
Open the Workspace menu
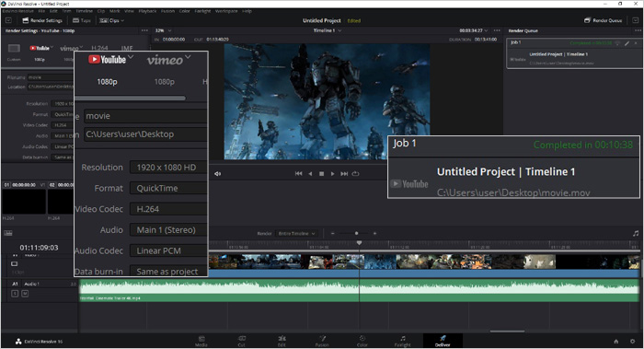tap(226, 11)
